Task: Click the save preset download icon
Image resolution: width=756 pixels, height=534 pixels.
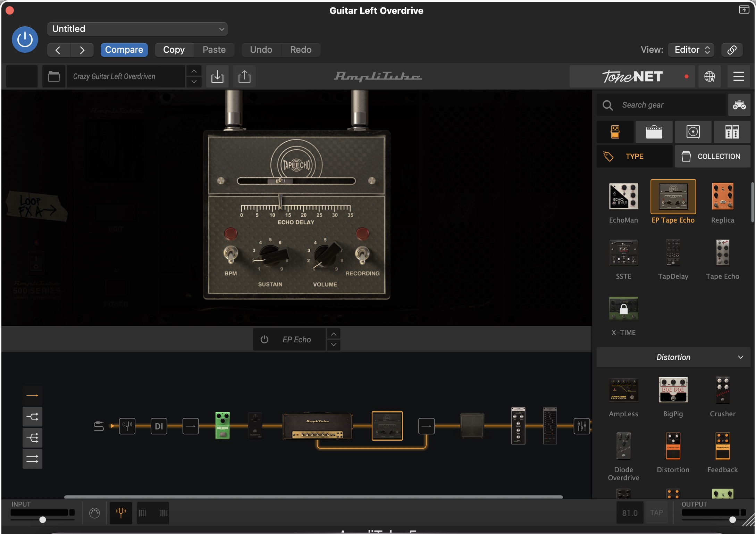Action: coord(217,76)
